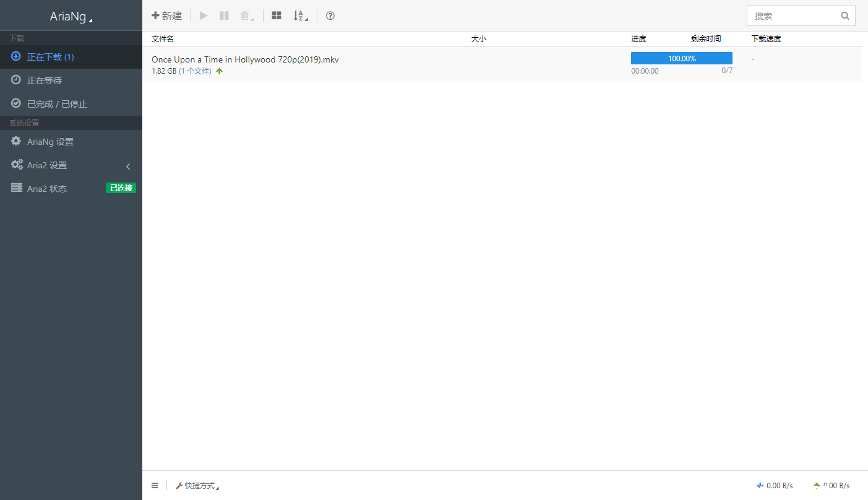The height and width of the screenshot is (500, 868).
Task: Open Aria2 状态 connection status page
Action: coord(47,189)
